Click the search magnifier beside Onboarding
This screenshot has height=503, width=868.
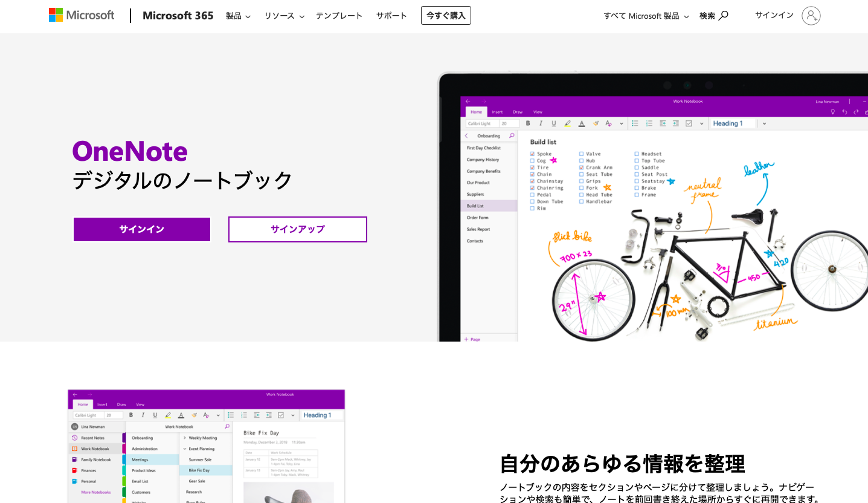point(511,136)
